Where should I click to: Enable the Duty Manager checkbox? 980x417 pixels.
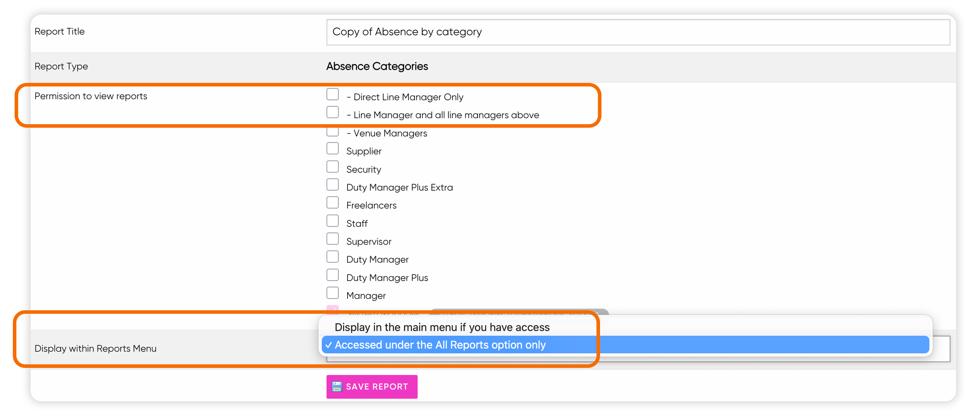tap(333, 257)
